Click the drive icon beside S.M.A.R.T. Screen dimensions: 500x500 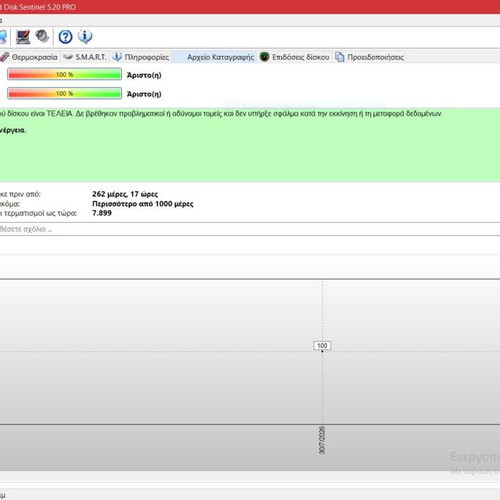(68, 57)
